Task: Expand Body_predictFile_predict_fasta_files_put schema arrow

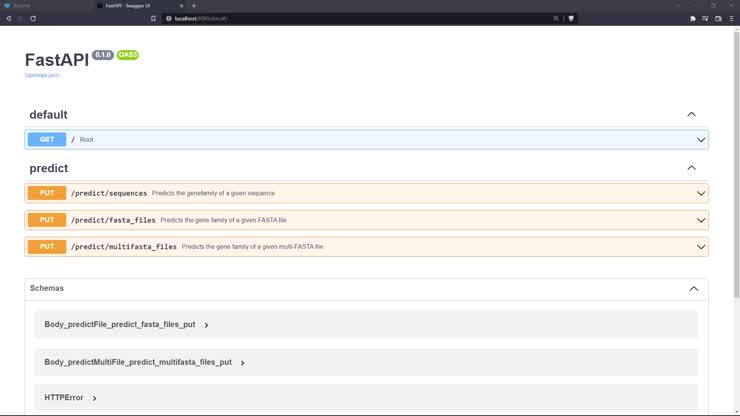Action: (206, 325)
